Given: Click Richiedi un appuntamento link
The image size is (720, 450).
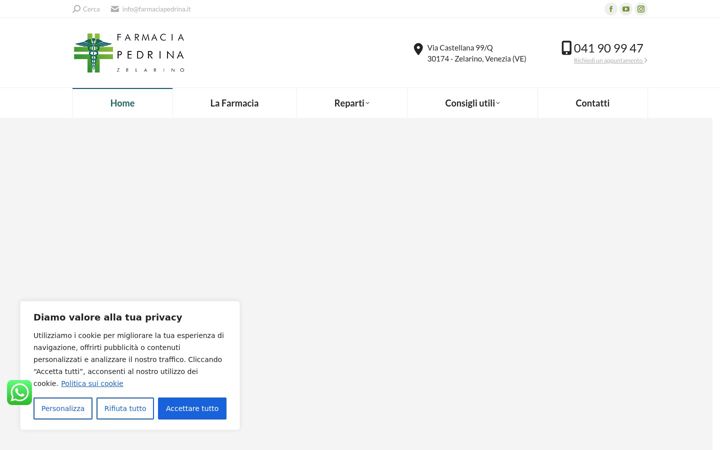Looking at the screenshot, I should [x=609, y=61].
